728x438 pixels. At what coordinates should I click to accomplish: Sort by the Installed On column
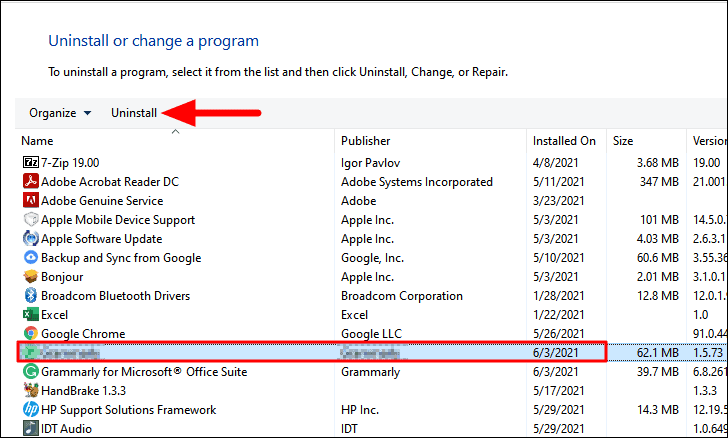[x=564, y=141]
